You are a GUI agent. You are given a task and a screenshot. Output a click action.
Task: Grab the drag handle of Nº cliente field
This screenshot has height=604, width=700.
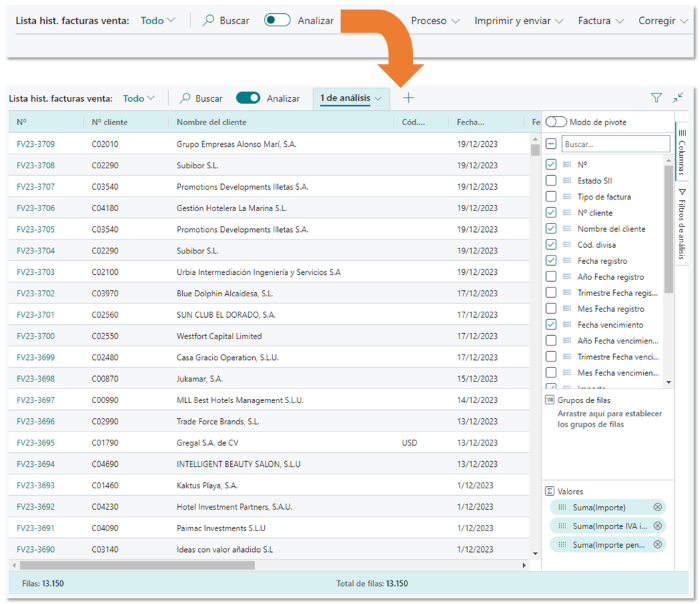tap(567, 212)
